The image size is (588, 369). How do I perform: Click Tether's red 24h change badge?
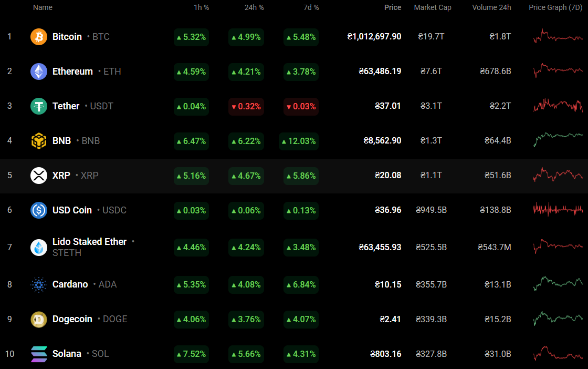point(246,106)
